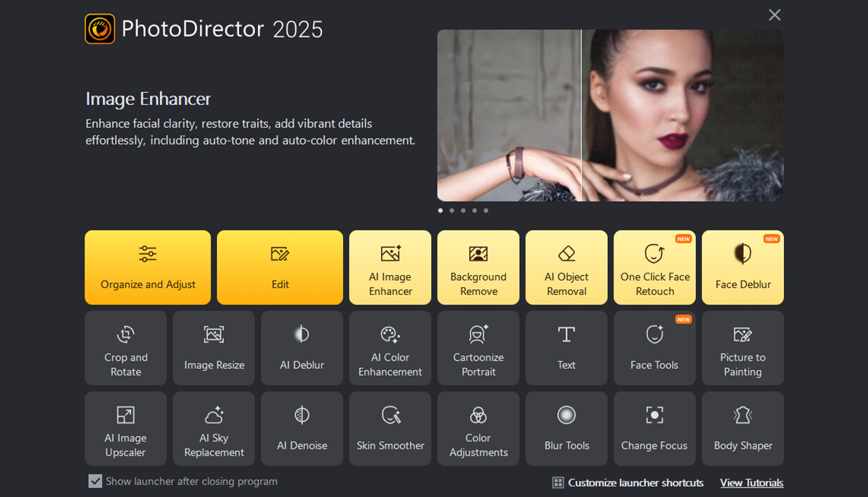Click the before/after portrait preview image
The width and height of the screenshot is (868, 497).
610,115
